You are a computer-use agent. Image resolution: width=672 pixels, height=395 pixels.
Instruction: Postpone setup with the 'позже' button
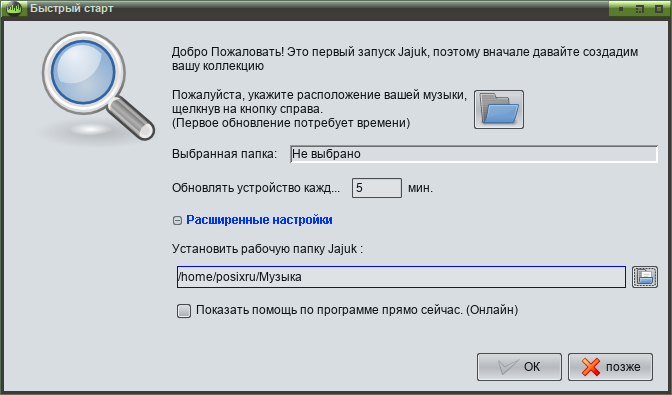pyautogui.click(x=610, y=367)
